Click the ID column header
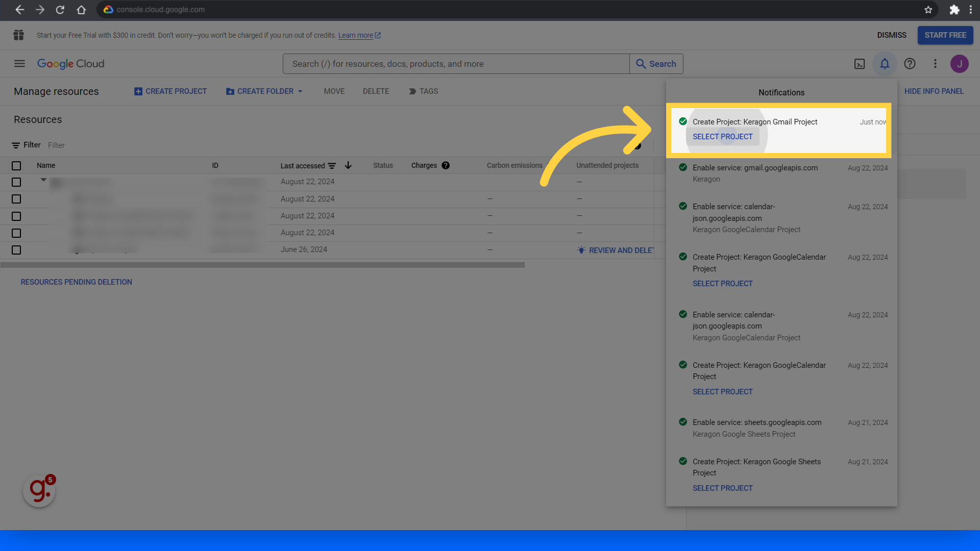The height and width of the screenshot is (551, 980). [215, 165]
